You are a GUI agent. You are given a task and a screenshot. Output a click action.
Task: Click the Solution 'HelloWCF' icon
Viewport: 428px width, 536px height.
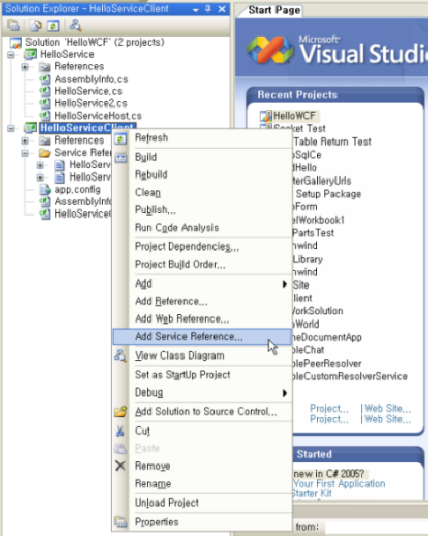click(16, 43)
